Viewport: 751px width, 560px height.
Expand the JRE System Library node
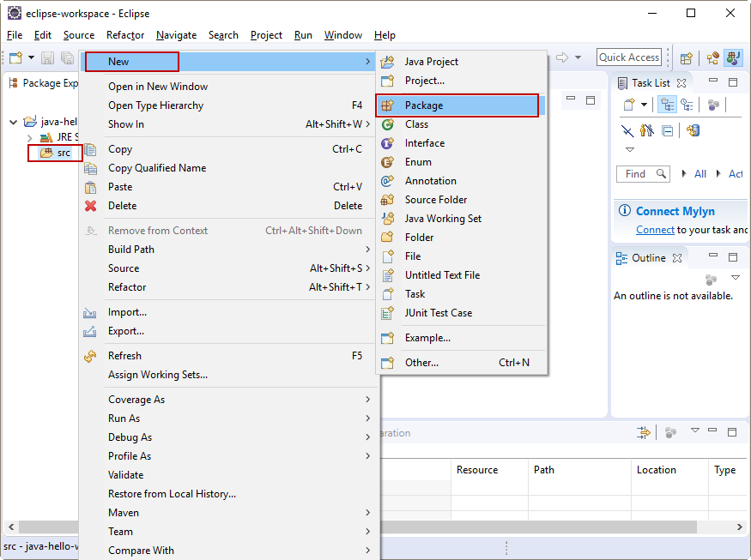[x=30, y=138]
